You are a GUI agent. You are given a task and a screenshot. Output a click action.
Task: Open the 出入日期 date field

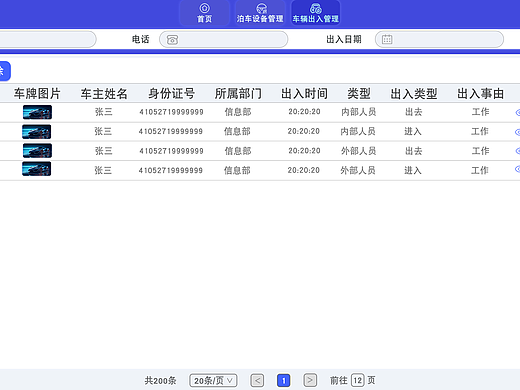point(439,39)
